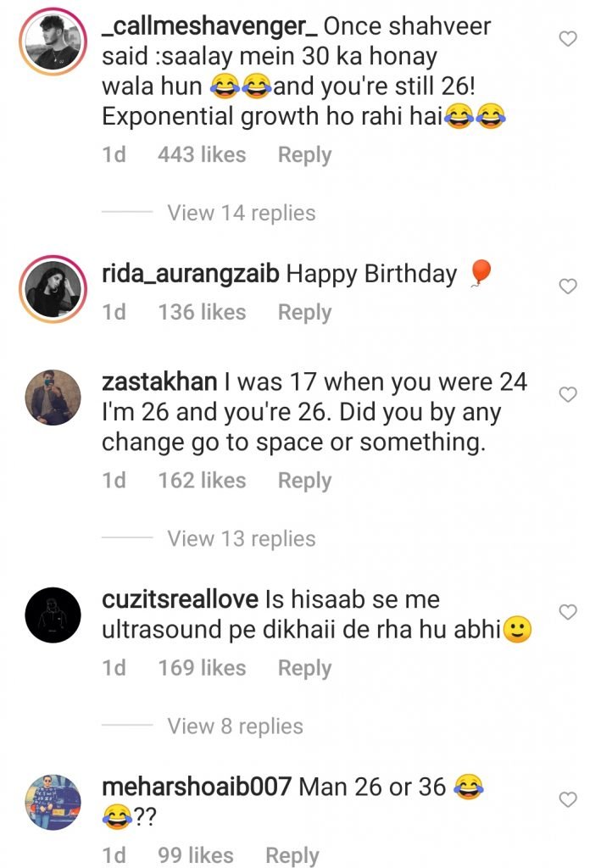The width and height of the screenshot is (612, 868).
Task: Like the _callmeshavenger_ comment with heart icon
Action: click(x=569, y=38)
